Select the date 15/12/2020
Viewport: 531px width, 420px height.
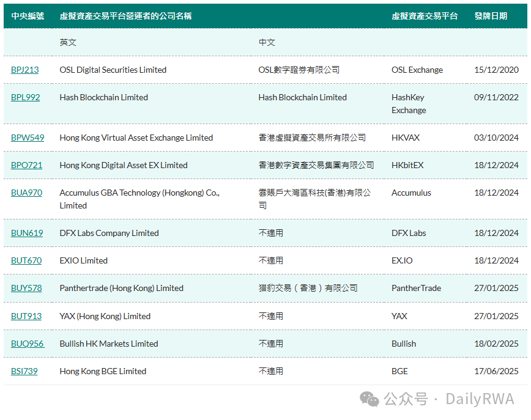coord(497,70)
